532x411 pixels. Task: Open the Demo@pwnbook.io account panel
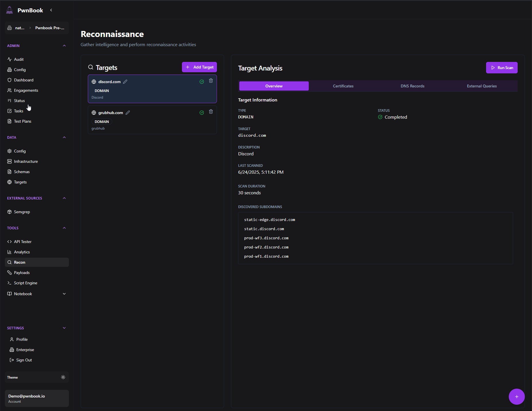[x=37, y=398]
